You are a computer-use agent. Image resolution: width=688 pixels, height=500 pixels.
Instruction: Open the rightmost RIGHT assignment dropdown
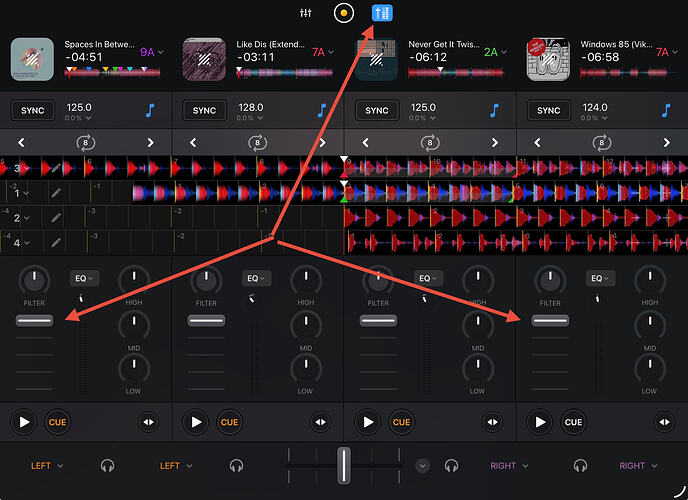point(637,465)
